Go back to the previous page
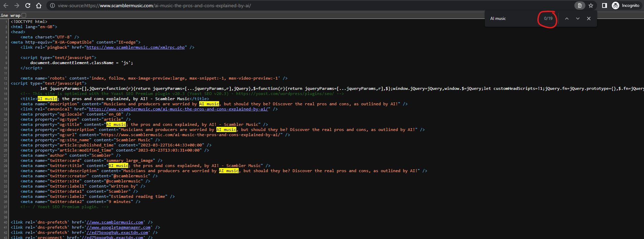The height and width of the screenshot is (239, 644). tap(6, 5)
